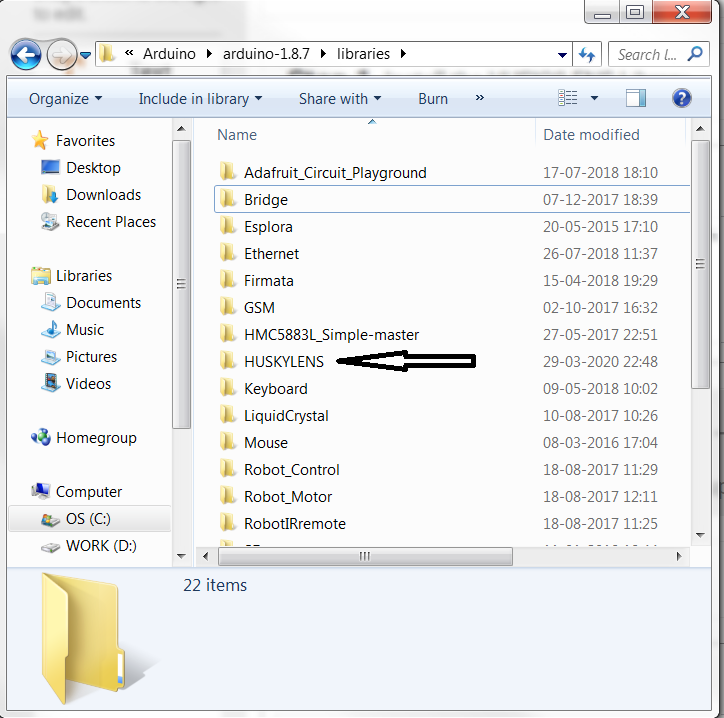Select the RobotIRremote folder icon

(x=227, y=523)
